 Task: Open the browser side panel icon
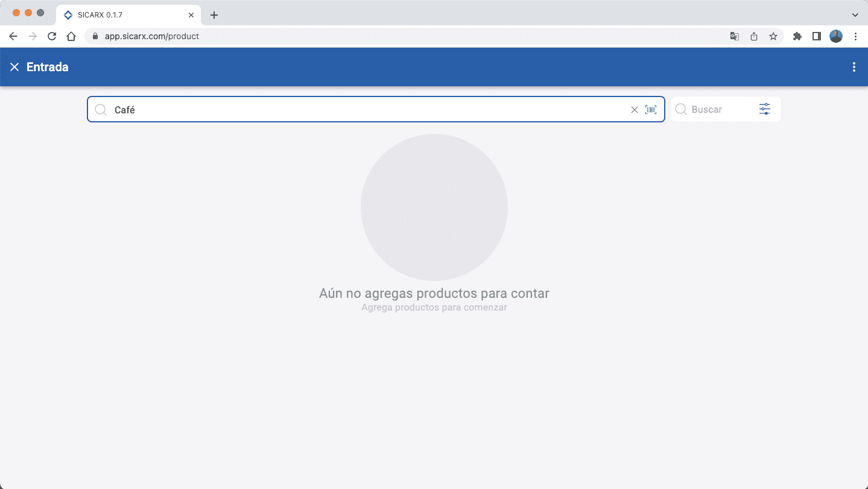(816, 36)
